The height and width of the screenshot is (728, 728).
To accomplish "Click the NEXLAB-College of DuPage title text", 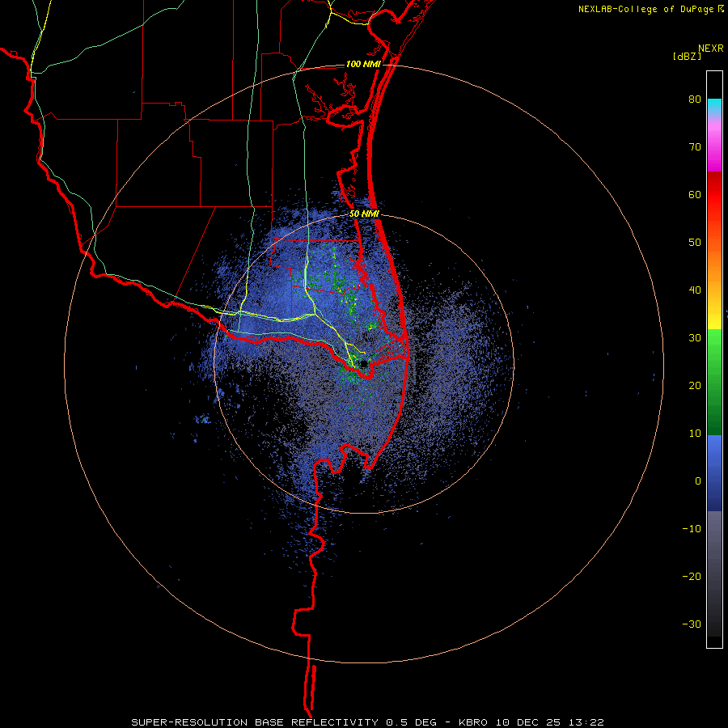I will 646,9.
